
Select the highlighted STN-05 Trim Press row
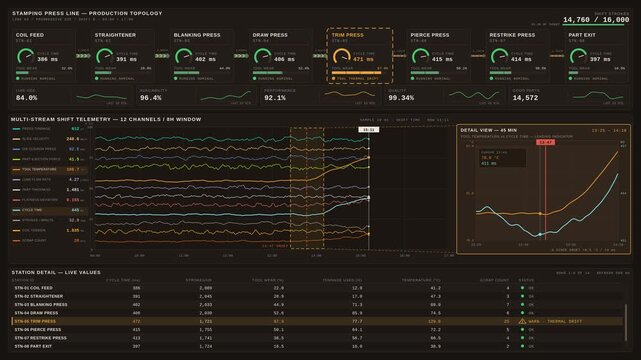click(x=318, y=321)
